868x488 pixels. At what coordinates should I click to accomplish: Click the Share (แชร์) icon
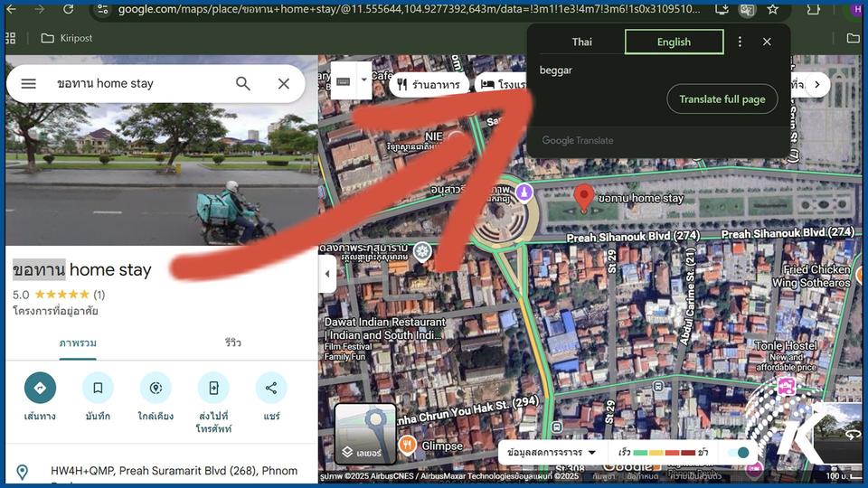[x=271, y=388]
